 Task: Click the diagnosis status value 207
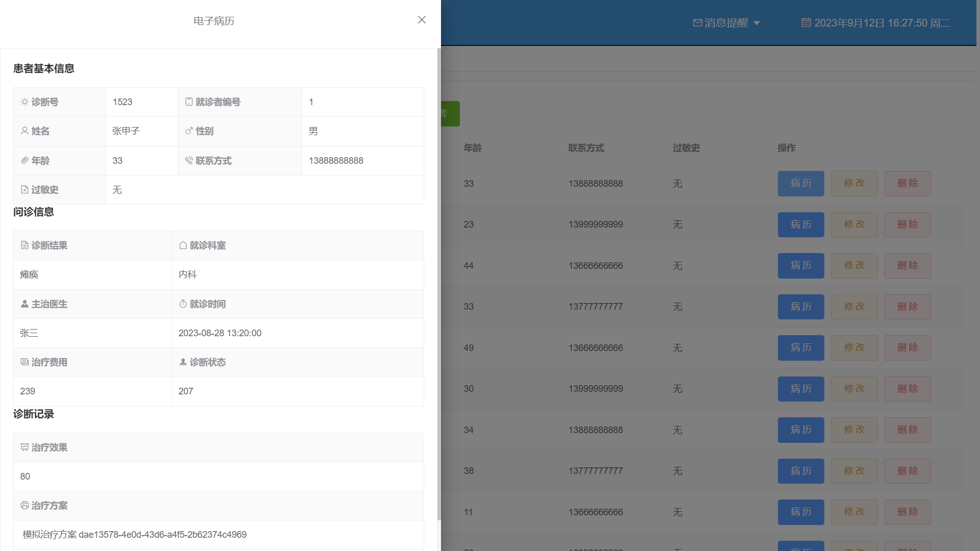pyautogui.click(x=186, y=391)
